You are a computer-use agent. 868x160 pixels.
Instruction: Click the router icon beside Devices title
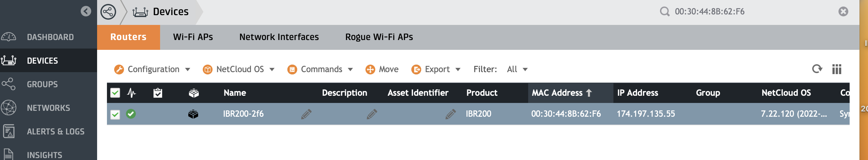click(x=140, y=12)
